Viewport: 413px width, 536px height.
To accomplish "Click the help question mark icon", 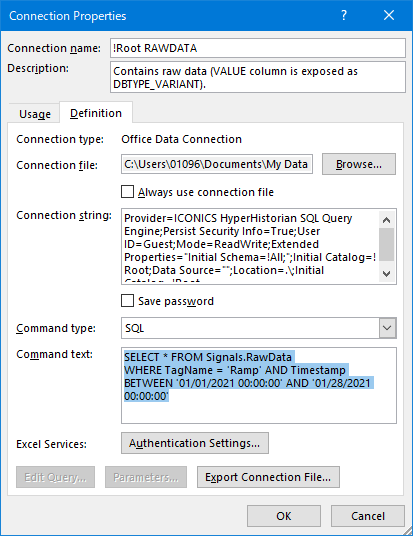I will (x=344, y=15).
